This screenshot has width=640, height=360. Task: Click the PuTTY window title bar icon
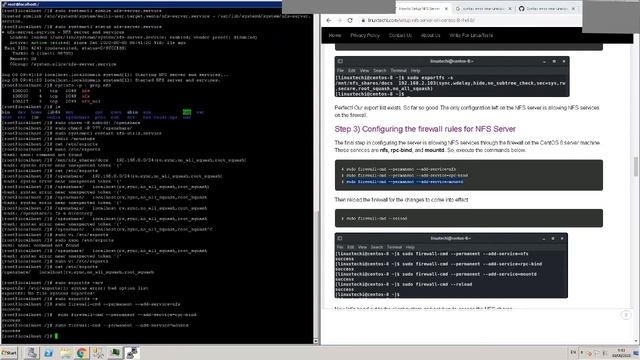point(4,4)
